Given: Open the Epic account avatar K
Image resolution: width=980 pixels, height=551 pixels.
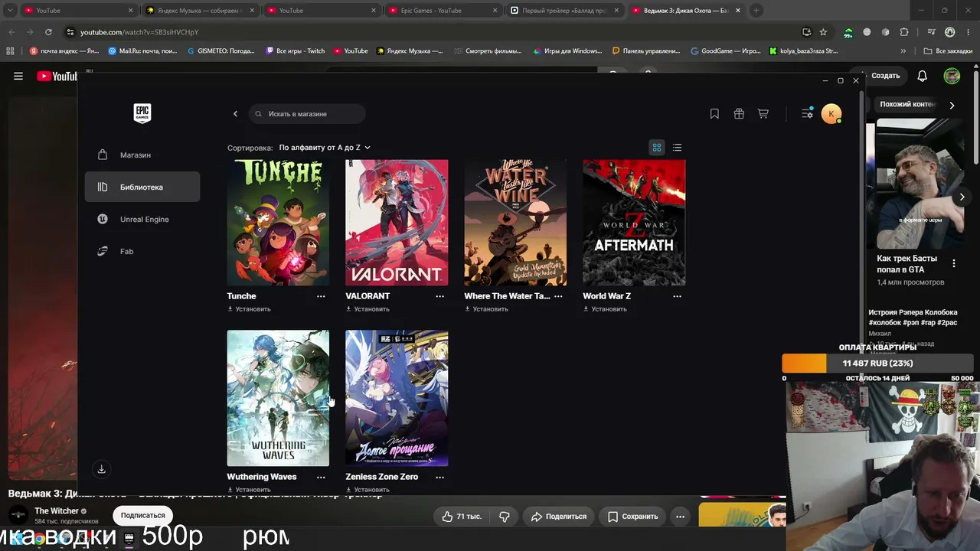Looking at the screenshot, I should tap(831, 114).
